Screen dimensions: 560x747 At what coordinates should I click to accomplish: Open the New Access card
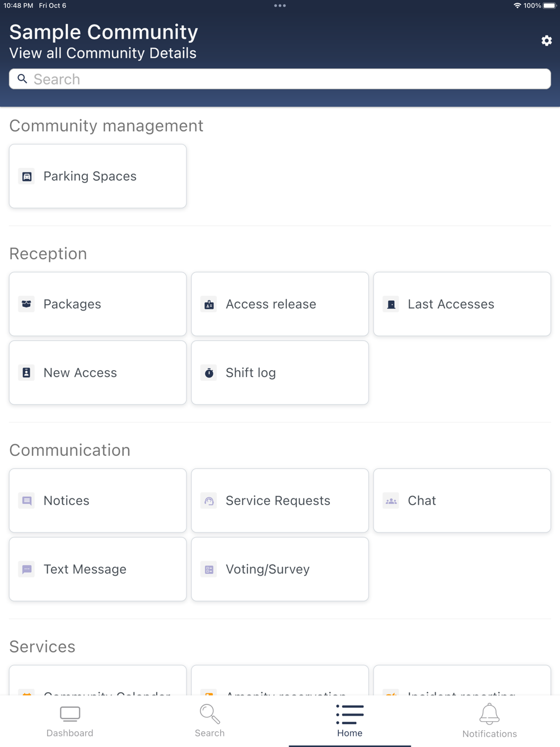(98, 373)
